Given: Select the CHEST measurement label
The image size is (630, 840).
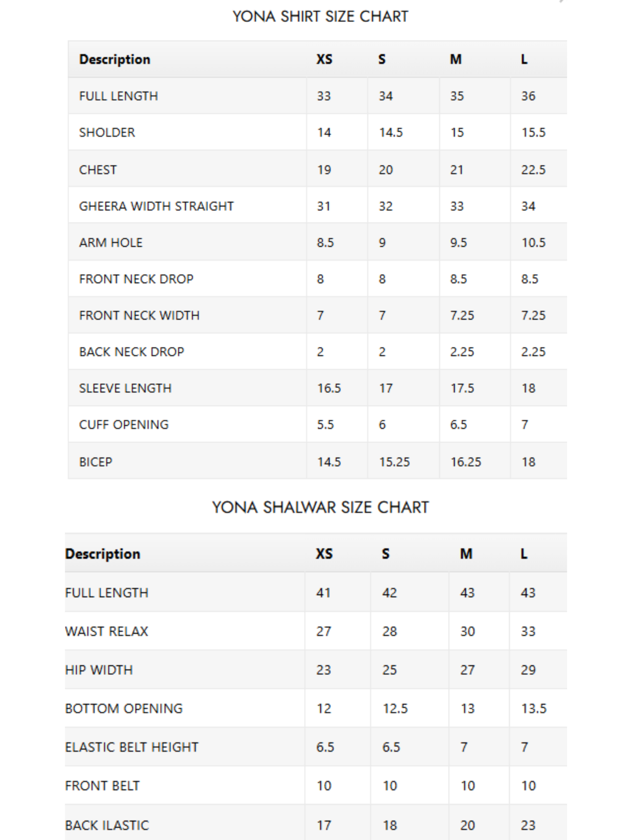Looking at the screenshot, I should click(x=98, y=170).
